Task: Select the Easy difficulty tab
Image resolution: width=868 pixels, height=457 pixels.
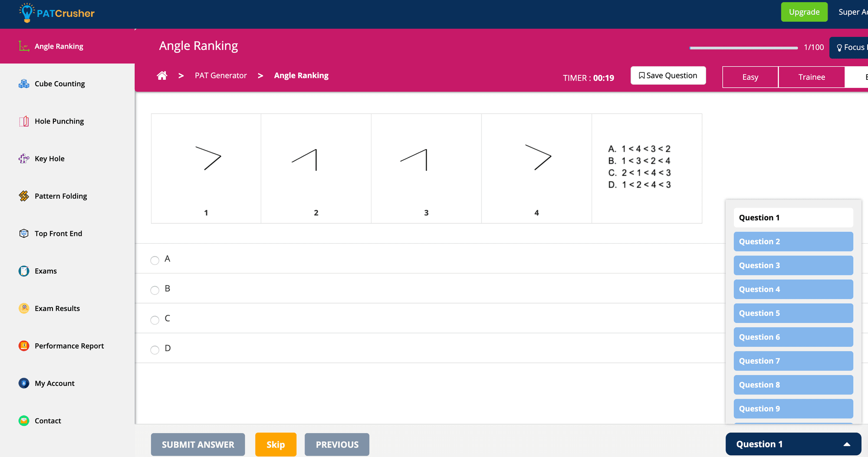Action: [750, 77]
